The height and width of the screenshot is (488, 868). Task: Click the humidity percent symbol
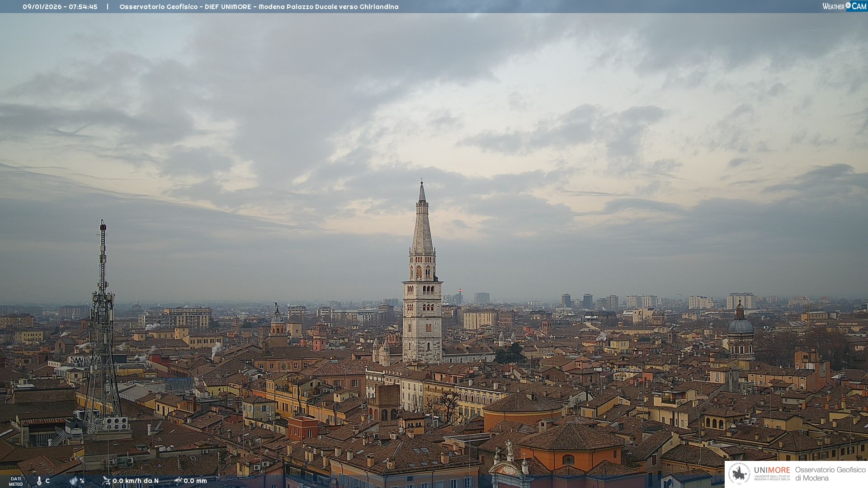(82, 481)
